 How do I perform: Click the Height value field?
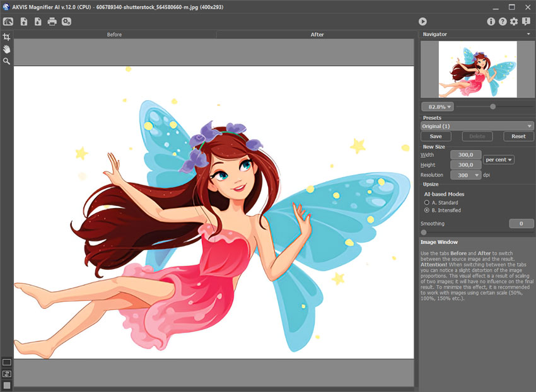pyautogui.click(x=465, y=164)
